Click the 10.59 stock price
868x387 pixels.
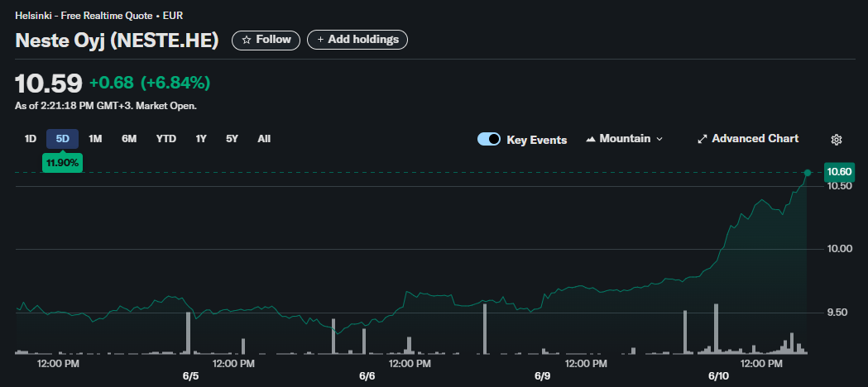[49, 84]
